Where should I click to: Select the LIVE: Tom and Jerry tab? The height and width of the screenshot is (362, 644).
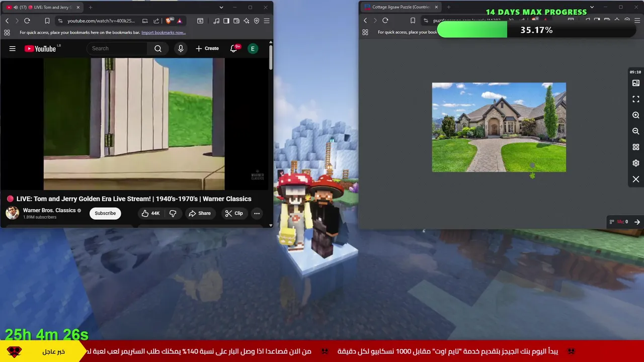(43, 7)
